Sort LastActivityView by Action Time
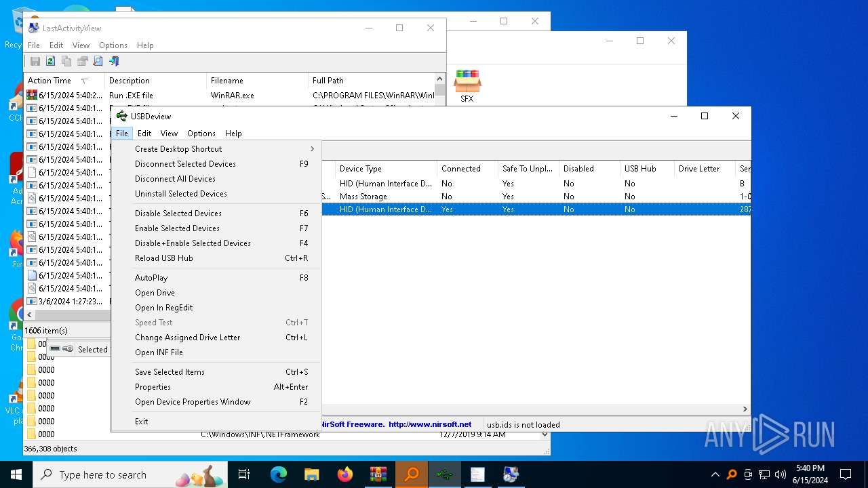Screen dimensions: 868x488 (x=64, y=81)
